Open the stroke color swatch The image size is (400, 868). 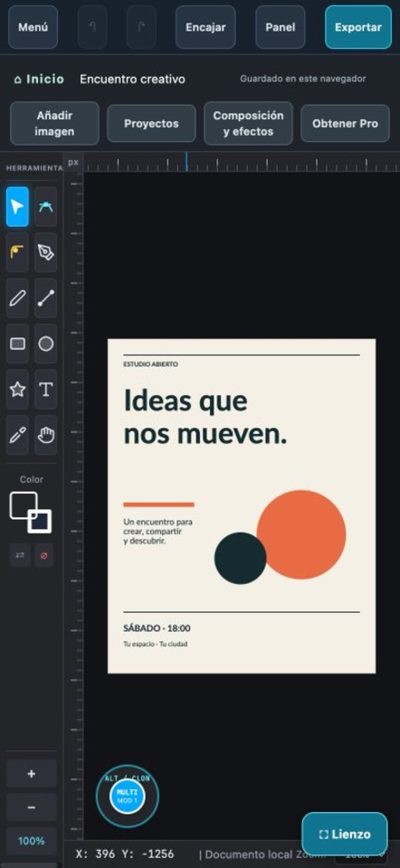[x=41, y=522]
